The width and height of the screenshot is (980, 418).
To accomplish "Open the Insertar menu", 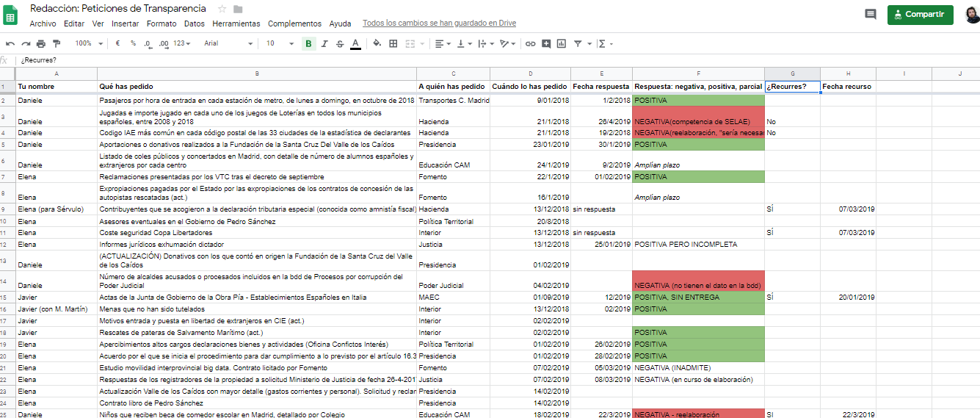I will 126,24.
